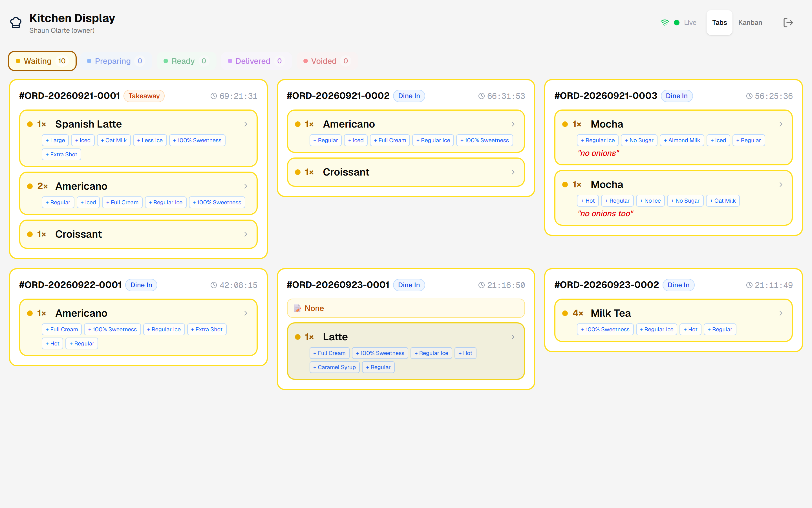Select the 1x Americano row in order #ORD-20260922-0001
The image size is (812, 508).
point(138,328)
